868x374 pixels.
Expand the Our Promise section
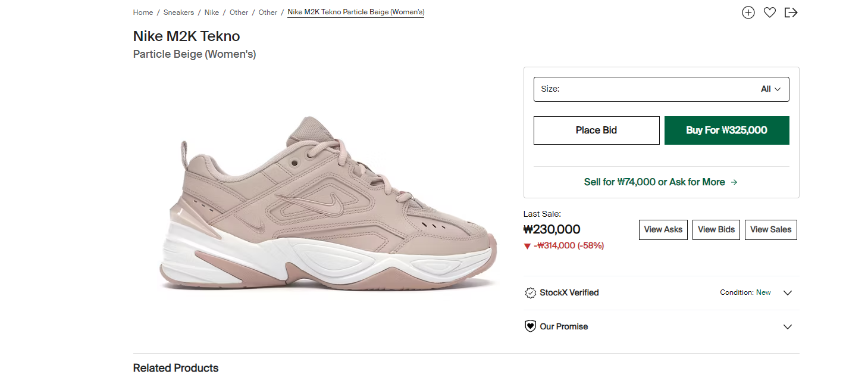click(x=788, y=327)
